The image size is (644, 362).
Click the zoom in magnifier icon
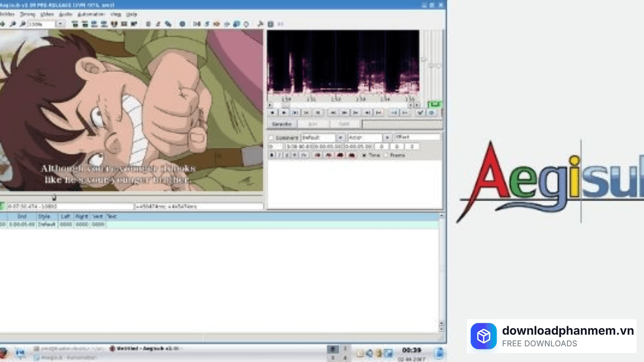click(x=13, y=24)
